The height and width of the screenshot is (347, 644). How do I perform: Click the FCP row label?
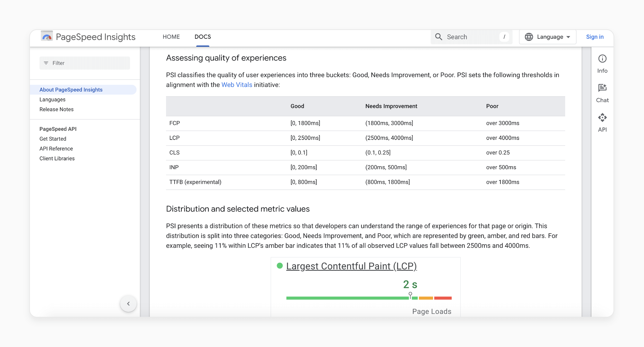point(175,123)
